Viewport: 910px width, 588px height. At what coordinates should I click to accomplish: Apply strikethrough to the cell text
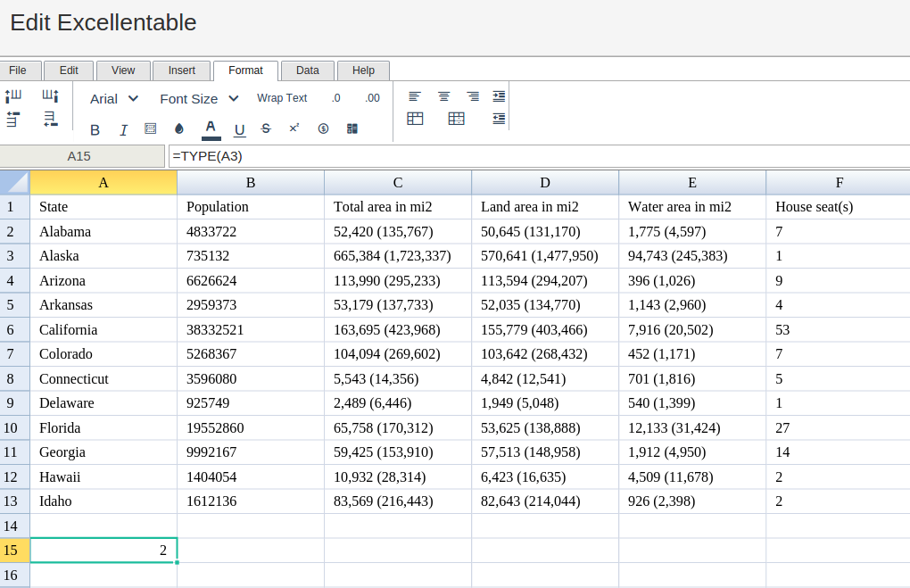coord(266,128)
